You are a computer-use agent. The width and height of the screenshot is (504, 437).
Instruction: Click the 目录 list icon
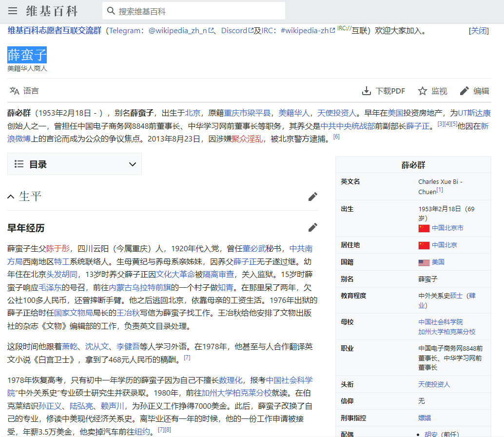[x=19, y=164]
